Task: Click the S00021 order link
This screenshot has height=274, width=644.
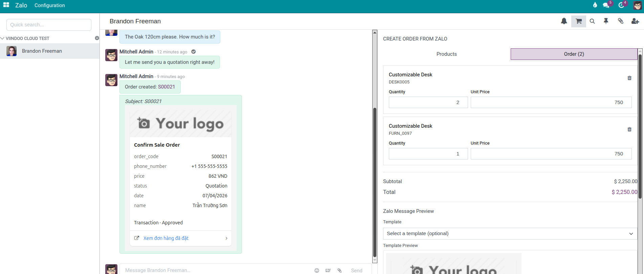Action: [x=166, y=87]
